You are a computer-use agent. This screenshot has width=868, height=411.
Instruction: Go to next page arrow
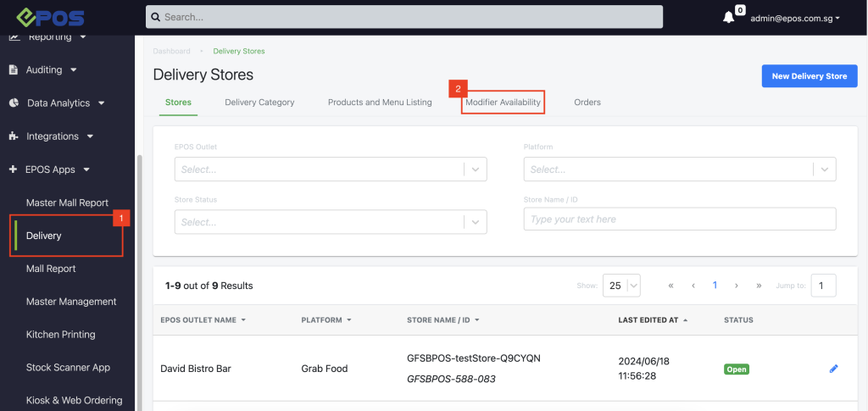tap(737, 286)
